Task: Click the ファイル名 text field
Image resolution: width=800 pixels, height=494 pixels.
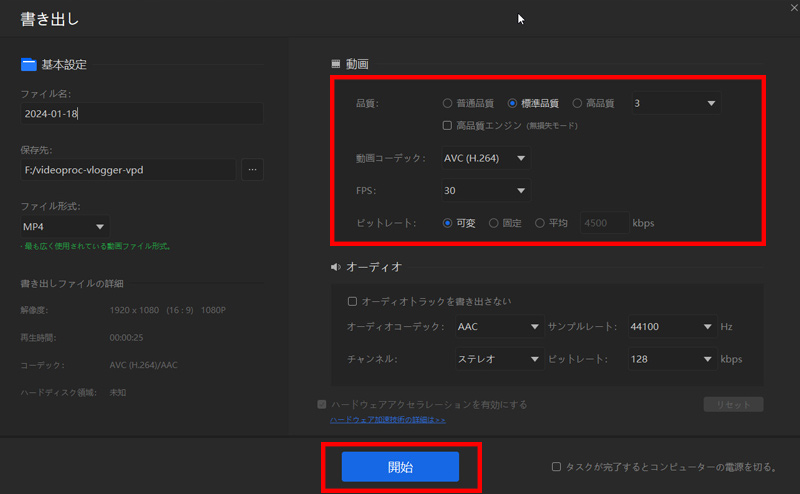Action: tap(141, 114)
